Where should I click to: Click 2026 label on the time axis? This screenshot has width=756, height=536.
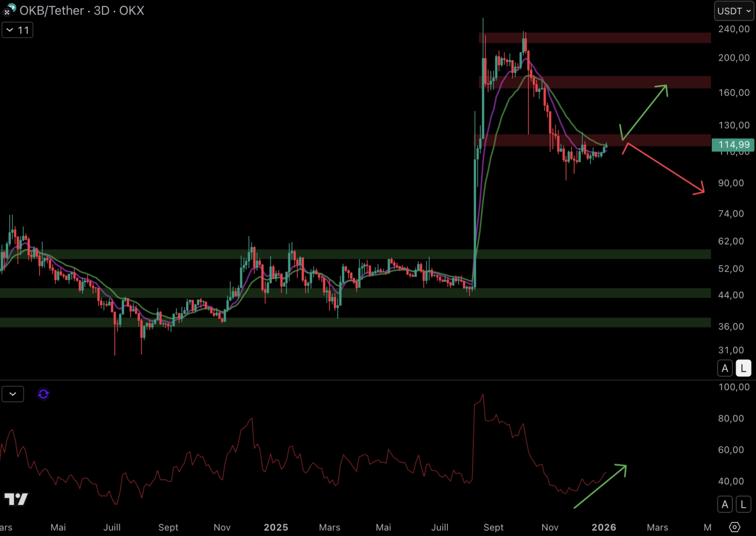604,527
